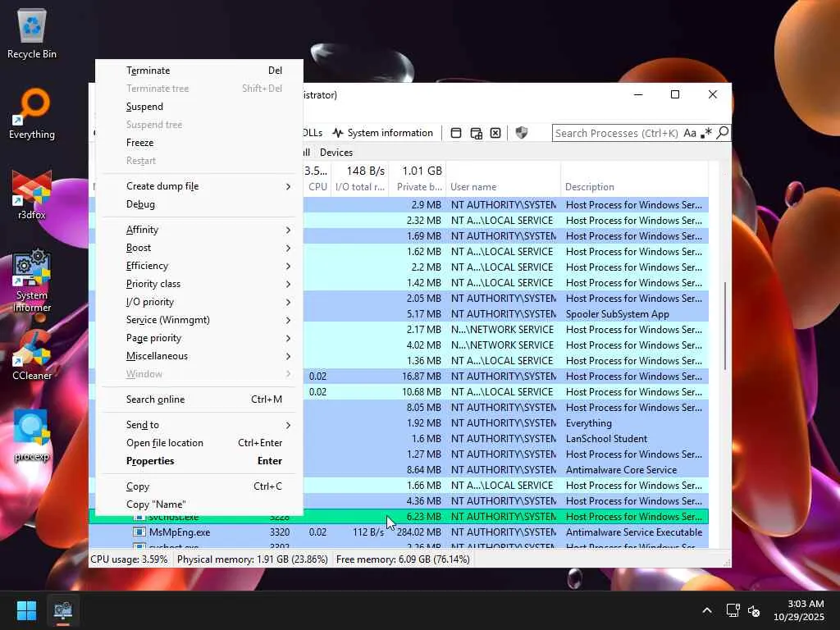Click the 284.02 MB private bytes cell
The height and width of the screenshot is (630, 840).
click(419, 532)
